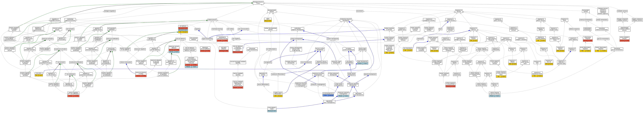Select the 'response to ethanol' node
644x113 pixels.
coord(513,62)
